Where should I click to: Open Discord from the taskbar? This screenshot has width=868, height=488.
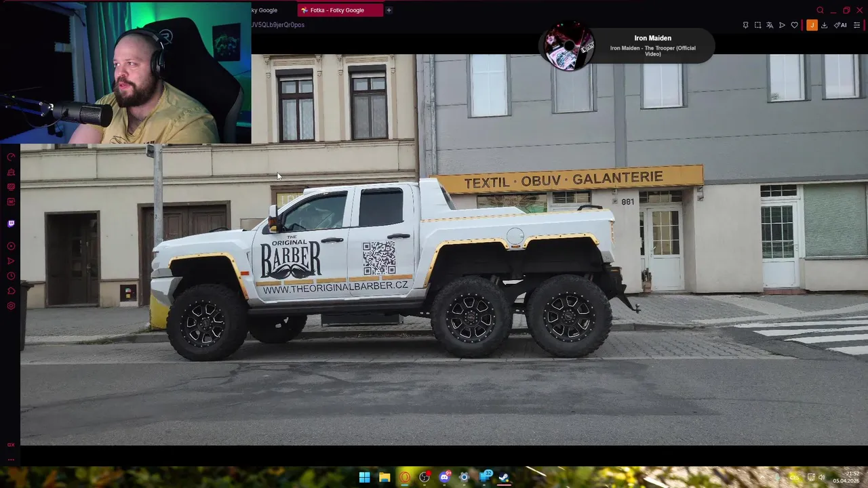pos(444,477)
